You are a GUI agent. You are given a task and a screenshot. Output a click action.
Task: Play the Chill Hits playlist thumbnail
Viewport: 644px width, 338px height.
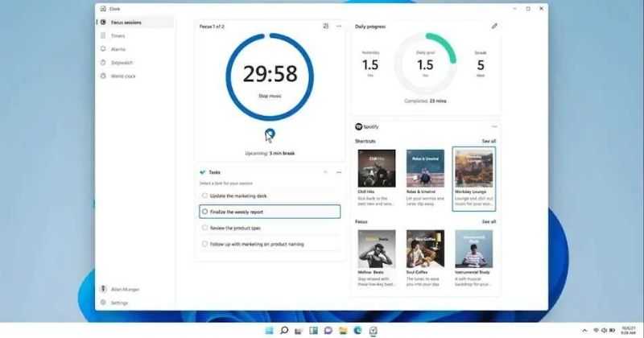coord(377,168)
